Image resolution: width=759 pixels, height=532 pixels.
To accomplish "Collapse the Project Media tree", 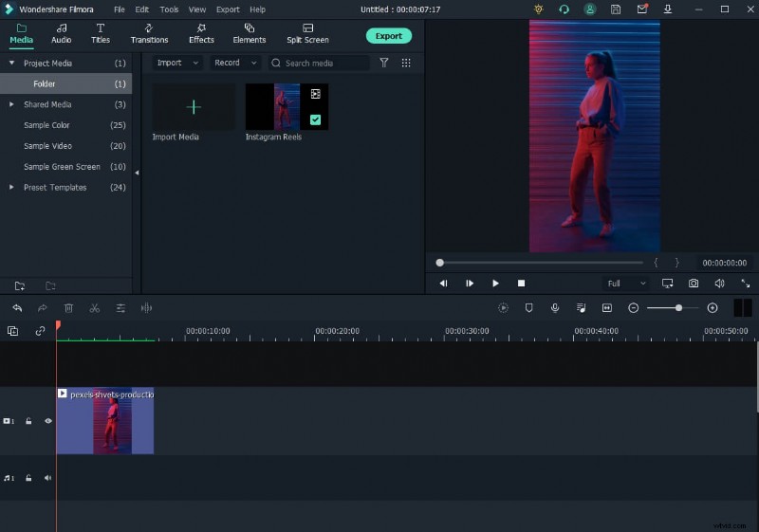I will click(11, 63).
